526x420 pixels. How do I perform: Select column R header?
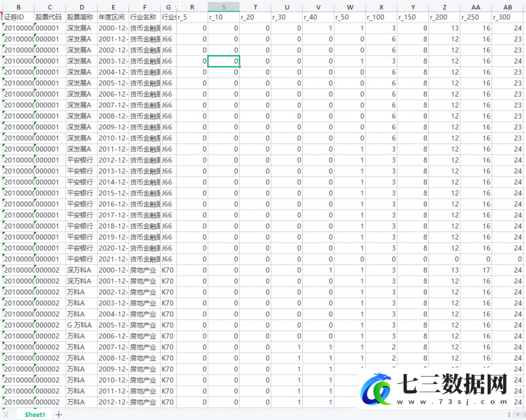[x=192, y=7]
